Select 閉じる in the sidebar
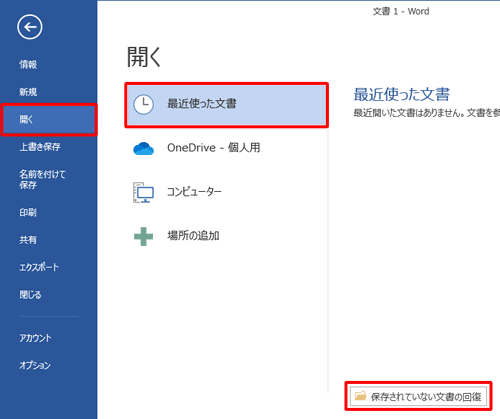500x419 pixels. coord(30,295)
